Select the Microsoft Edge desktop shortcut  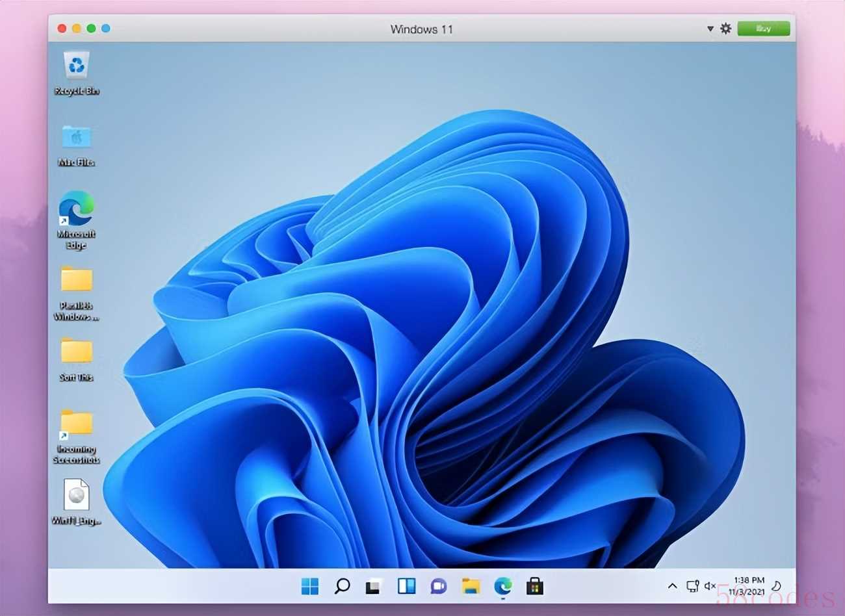click(x=76, y=220)
